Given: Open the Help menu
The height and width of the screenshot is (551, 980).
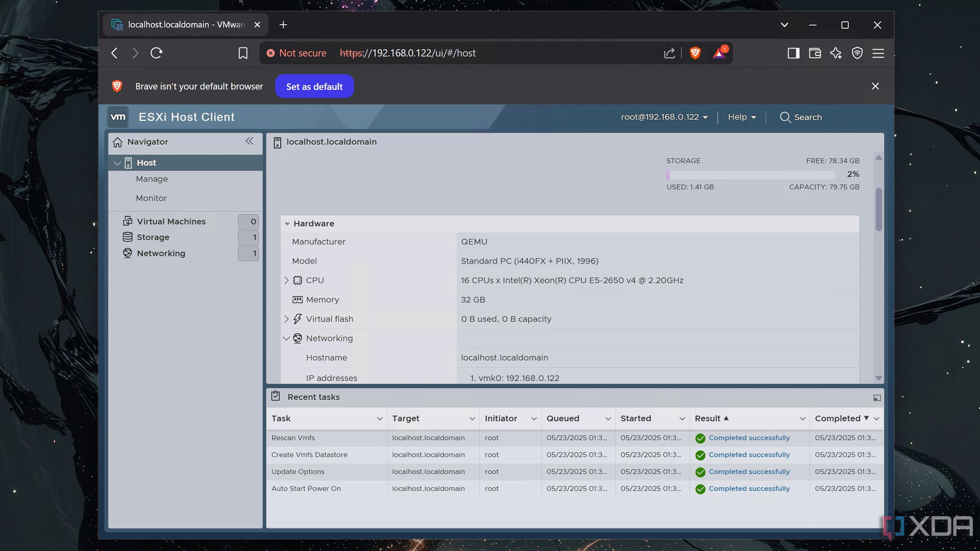Looking at the screenshot, I should coord(742,117).
